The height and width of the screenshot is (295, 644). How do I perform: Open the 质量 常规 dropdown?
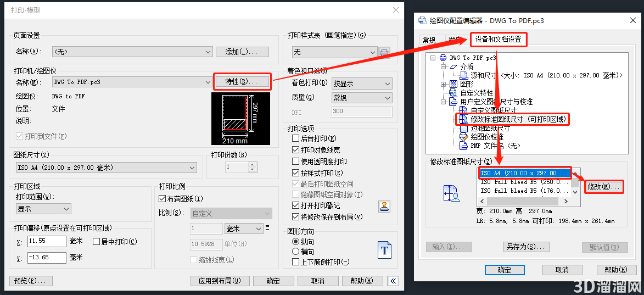click(x=362, y=98)
